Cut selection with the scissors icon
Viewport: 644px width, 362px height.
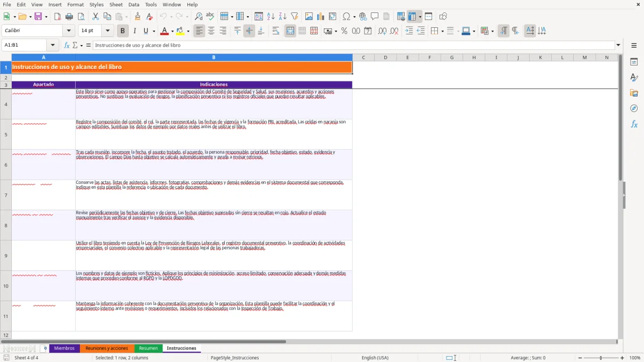pos(96,17)
